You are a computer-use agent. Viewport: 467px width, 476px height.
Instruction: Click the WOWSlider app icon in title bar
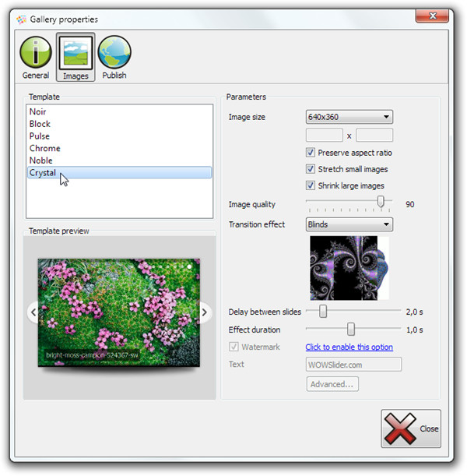tap(21, 19)
